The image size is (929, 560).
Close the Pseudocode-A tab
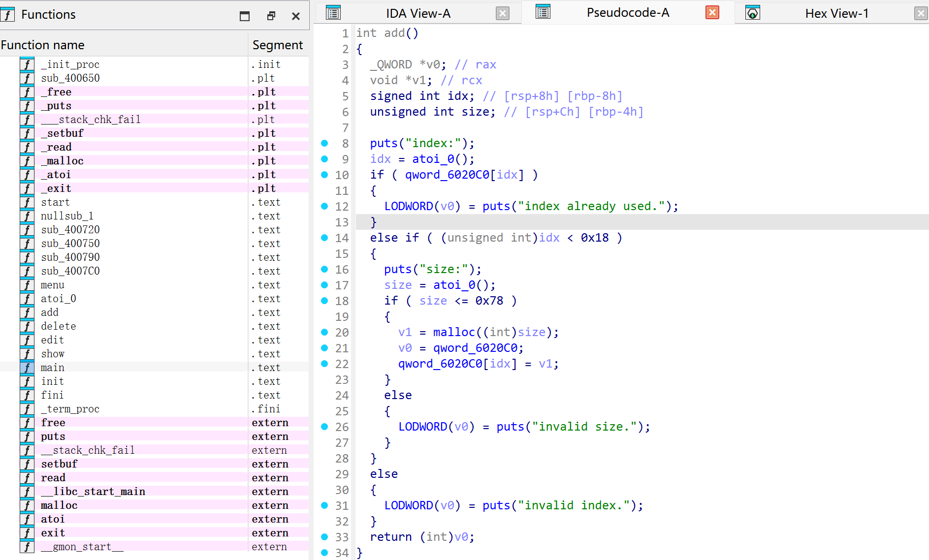(712, 12)
